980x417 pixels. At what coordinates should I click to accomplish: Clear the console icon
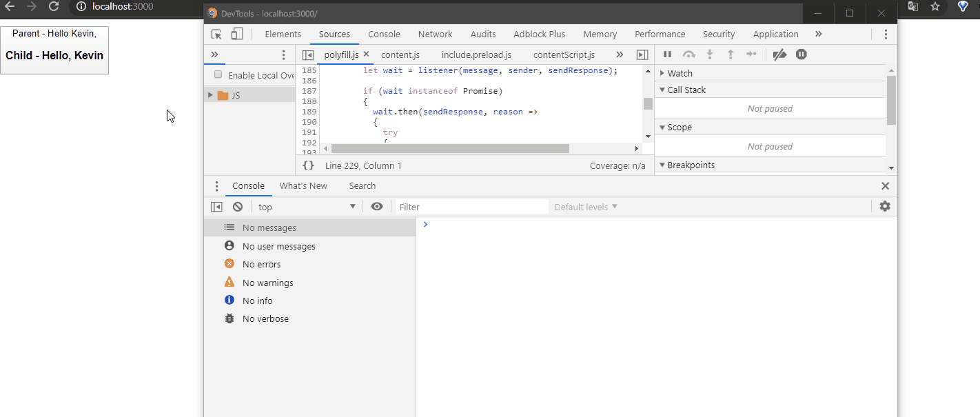[x=238, y=206]
